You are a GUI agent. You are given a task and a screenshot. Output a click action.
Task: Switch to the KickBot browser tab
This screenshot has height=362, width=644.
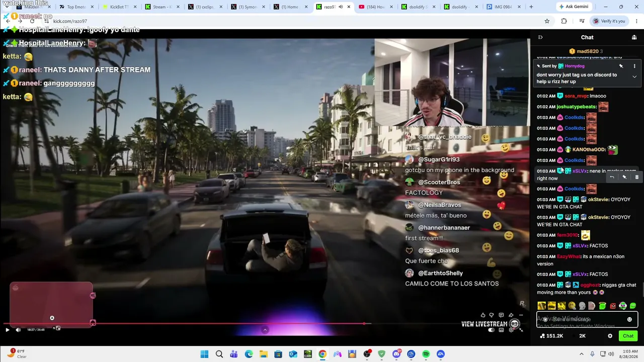coord(119,7)
